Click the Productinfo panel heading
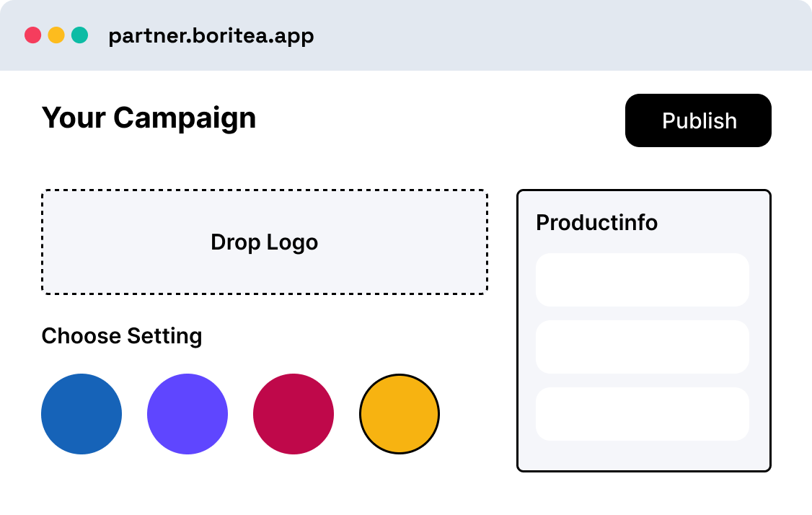 coord(596,223)
